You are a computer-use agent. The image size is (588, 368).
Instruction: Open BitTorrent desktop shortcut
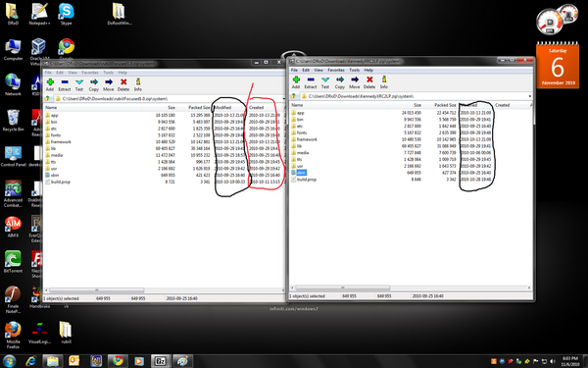13,261
